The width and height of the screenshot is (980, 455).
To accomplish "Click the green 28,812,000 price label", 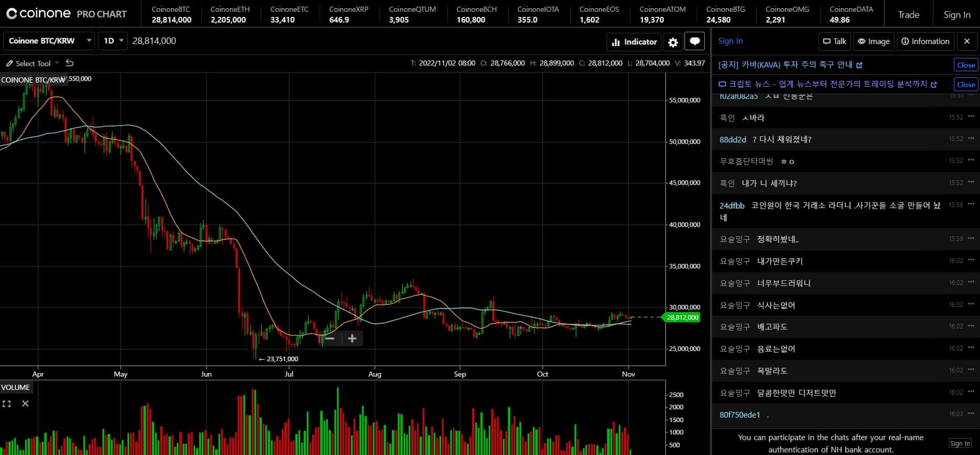I will click(682, 318).
